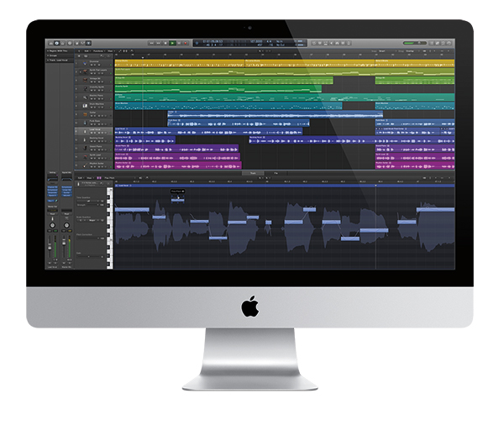This screenshot has height=430, width=504.
Task: Mute the Drummer track
Action: click(x=92, y=65)
